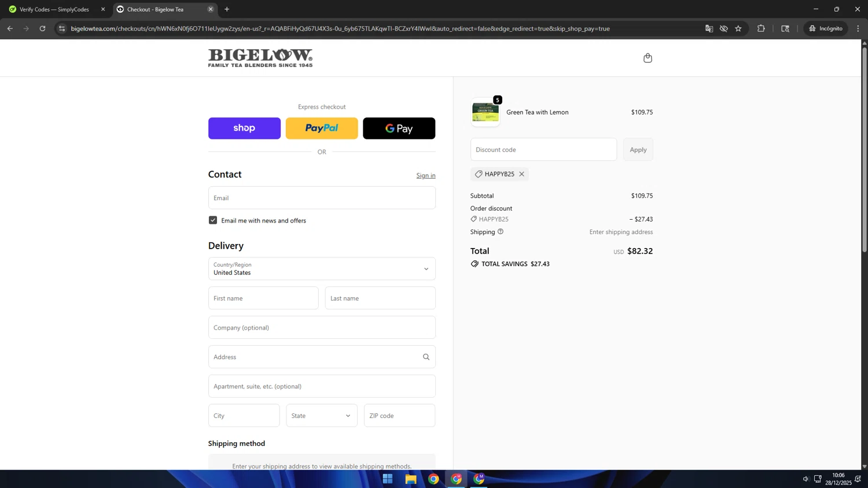Click the Green Tea with Lemon thumbnail
This screenshot has height=488, width=868.
486,112
